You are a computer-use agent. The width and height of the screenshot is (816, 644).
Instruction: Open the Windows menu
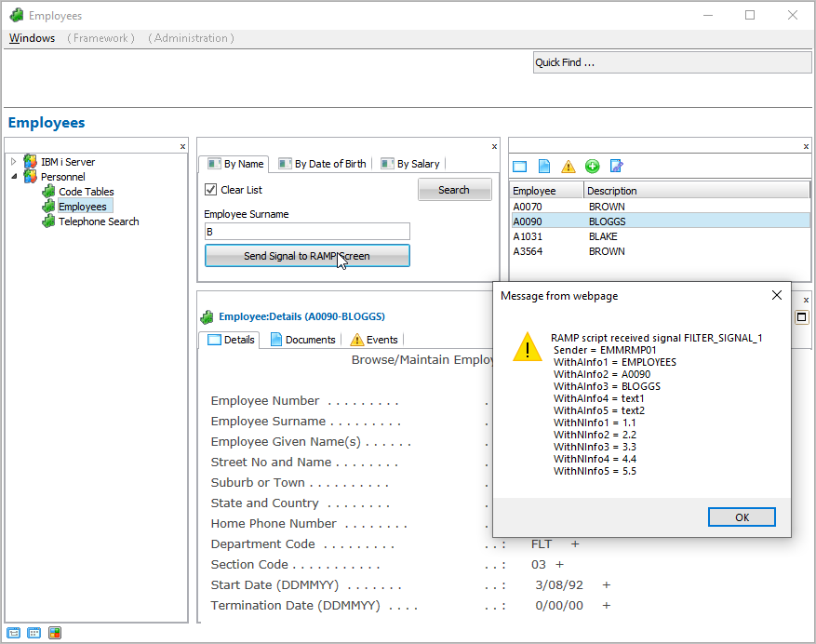pos(32,38)
